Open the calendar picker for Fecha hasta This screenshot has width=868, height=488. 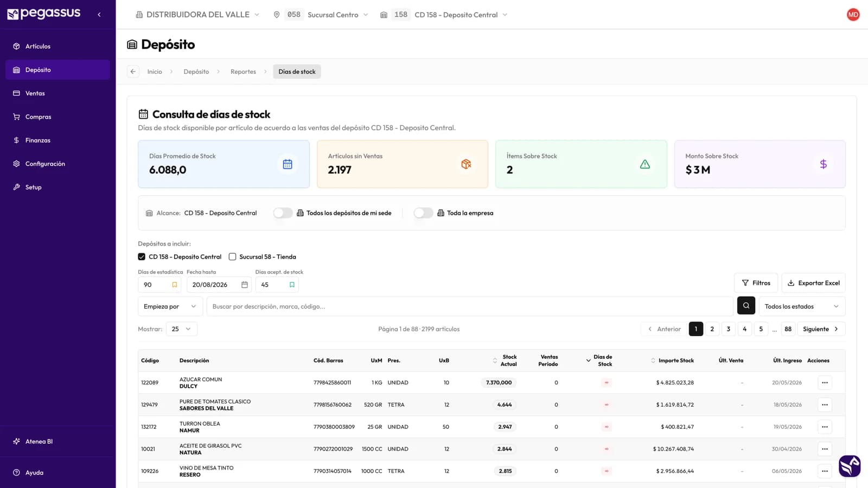pos(245,285)
